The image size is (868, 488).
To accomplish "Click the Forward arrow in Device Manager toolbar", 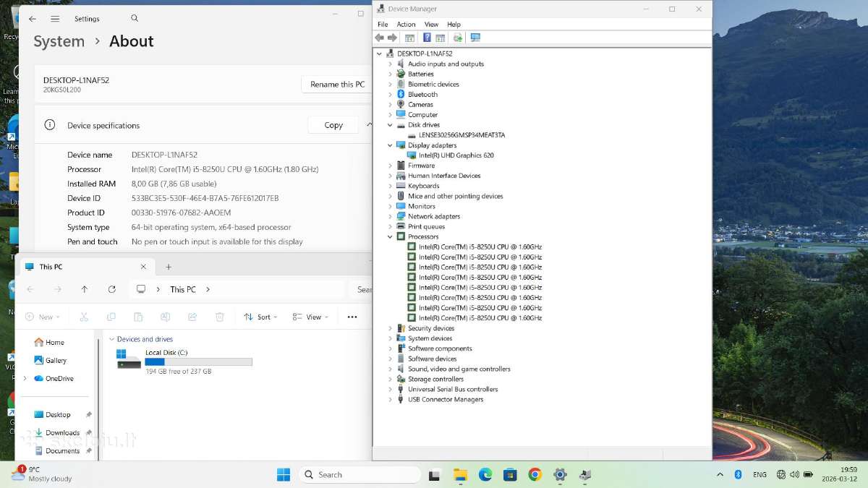I will tap(392, 38).
